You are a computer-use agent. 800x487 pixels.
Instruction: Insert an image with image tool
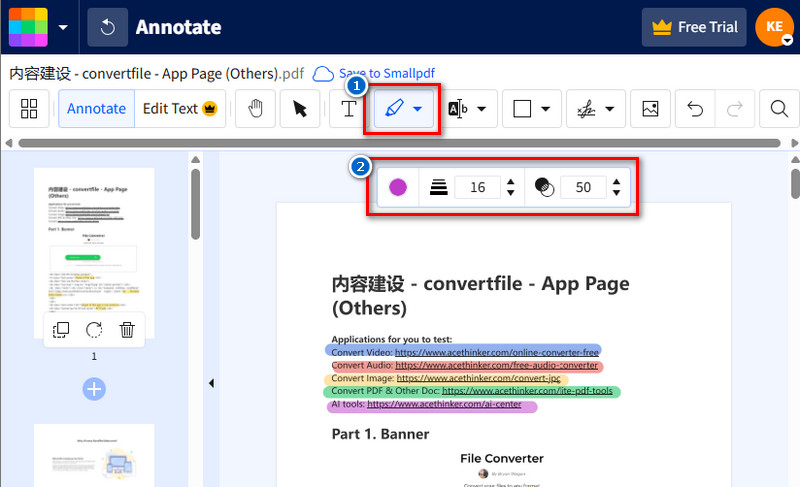[650, 109]
